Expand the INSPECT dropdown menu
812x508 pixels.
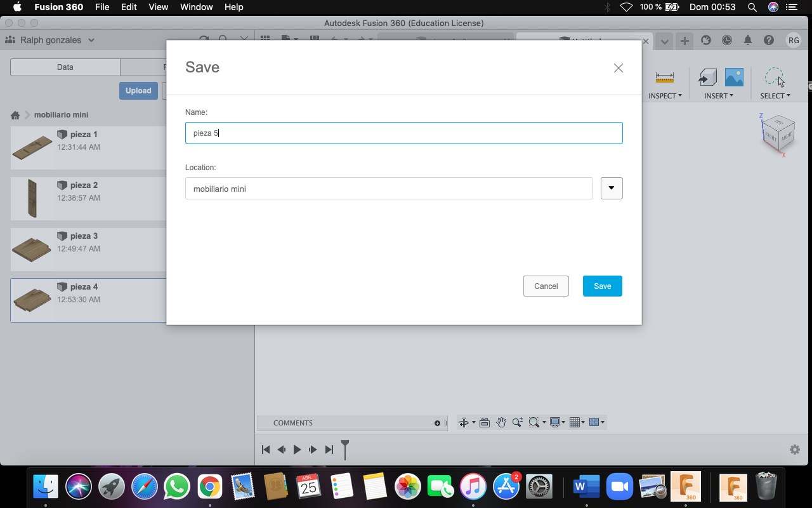pyautogui.click(x=665, y=96)
